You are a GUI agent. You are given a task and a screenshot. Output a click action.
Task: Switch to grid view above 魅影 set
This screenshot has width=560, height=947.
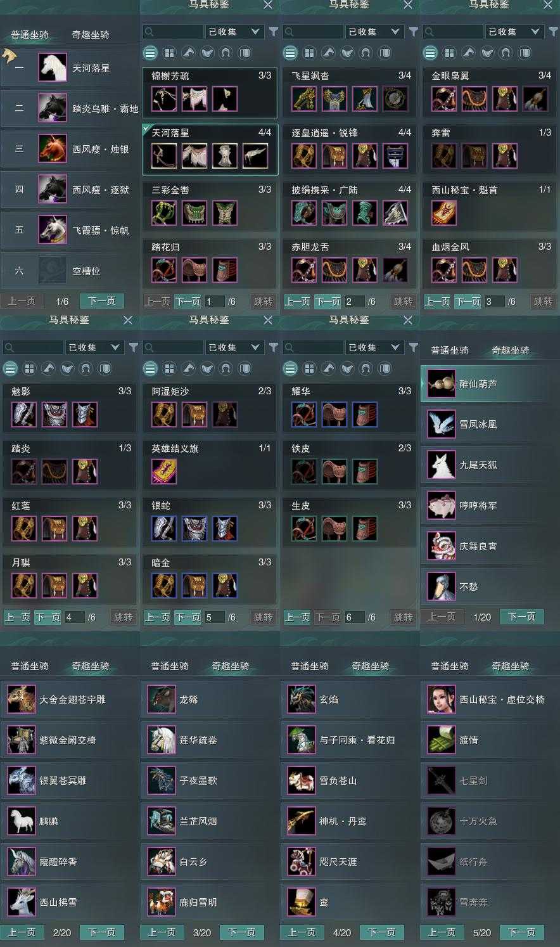tap(29, 368)
